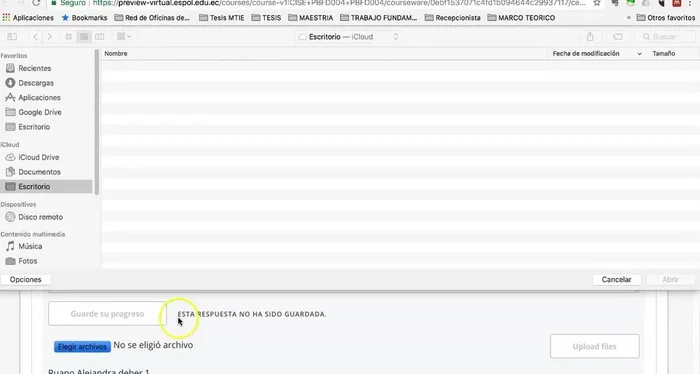700x374 pixels.
Task: Sort by Tamaño column header
Action: tap(663, 53)
